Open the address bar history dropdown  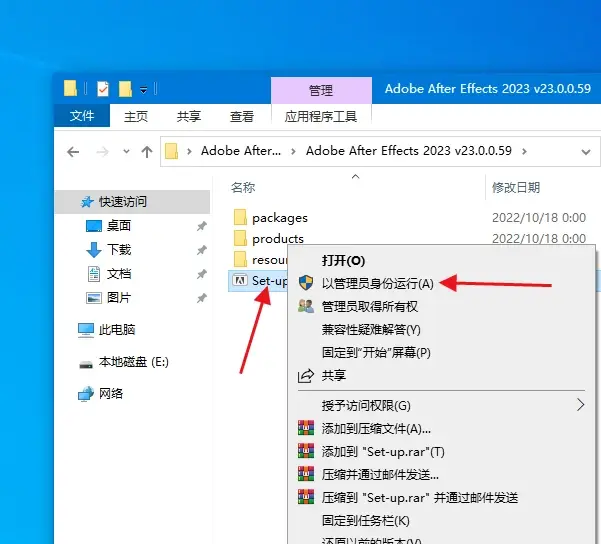coord(586,152)
